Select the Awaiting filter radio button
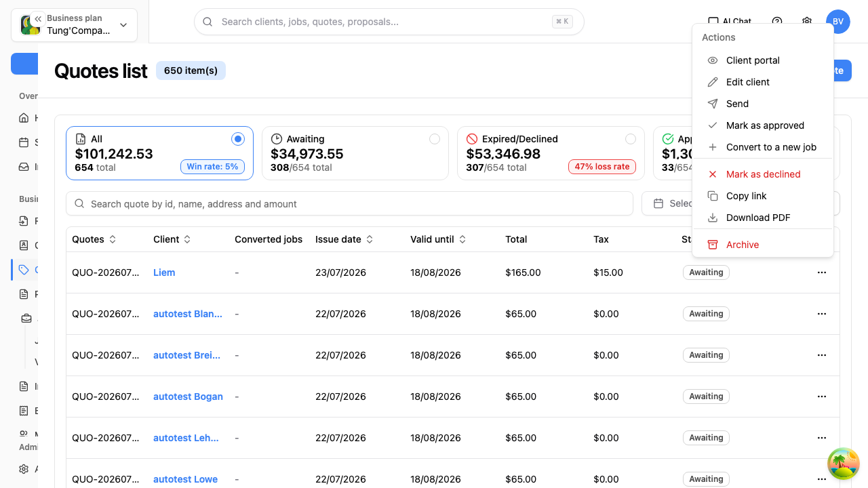The image size is (868, 488). click(x=435, y=139)
